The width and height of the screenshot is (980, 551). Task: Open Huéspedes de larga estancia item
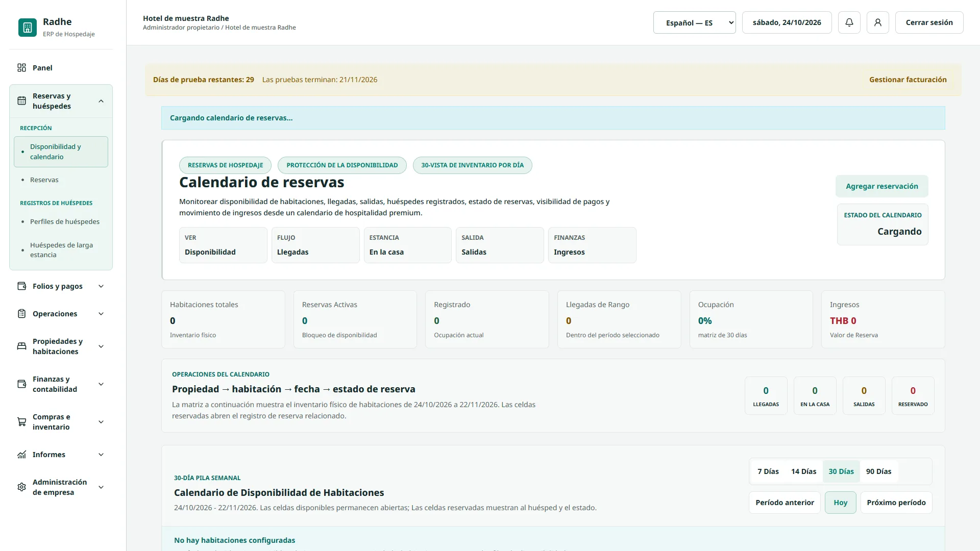point(61,250)
